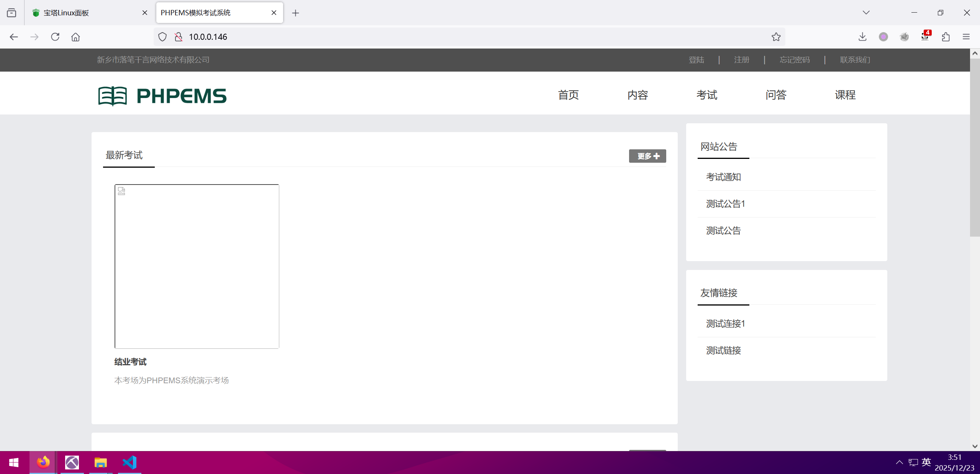Open the 测试链接 friendly link
This screenshot has height=474, width=980.
(723, 350)
